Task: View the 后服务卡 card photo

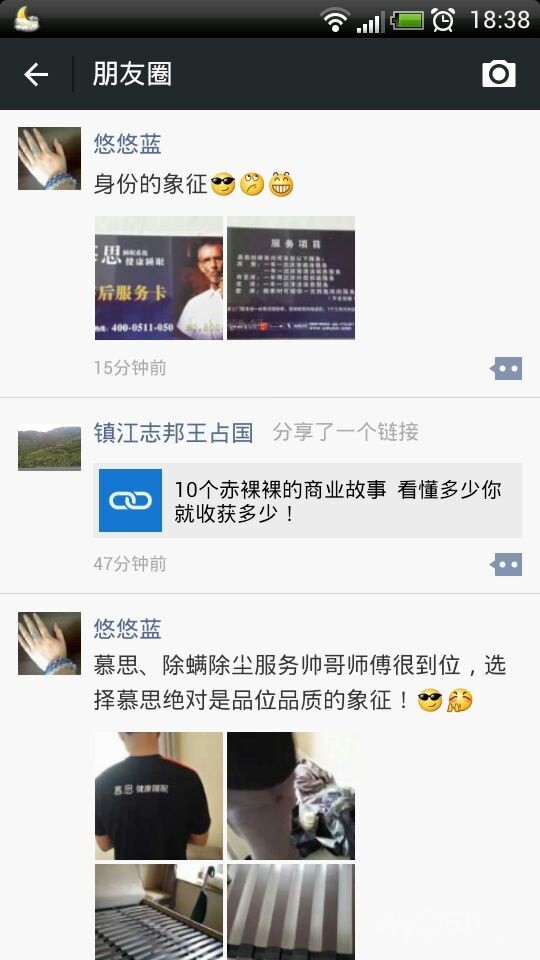Action: tap(159, 278)
